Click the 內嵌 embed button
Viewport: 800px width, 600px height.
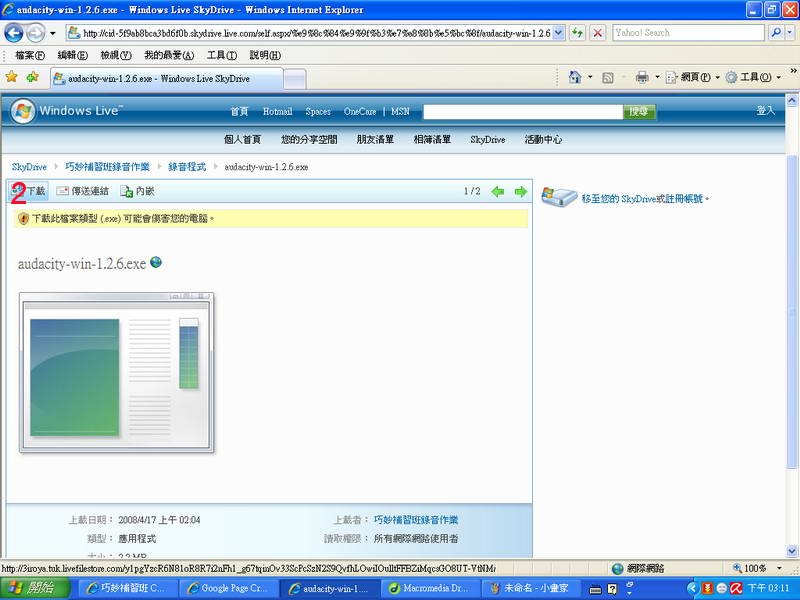(x=137, y=191)
